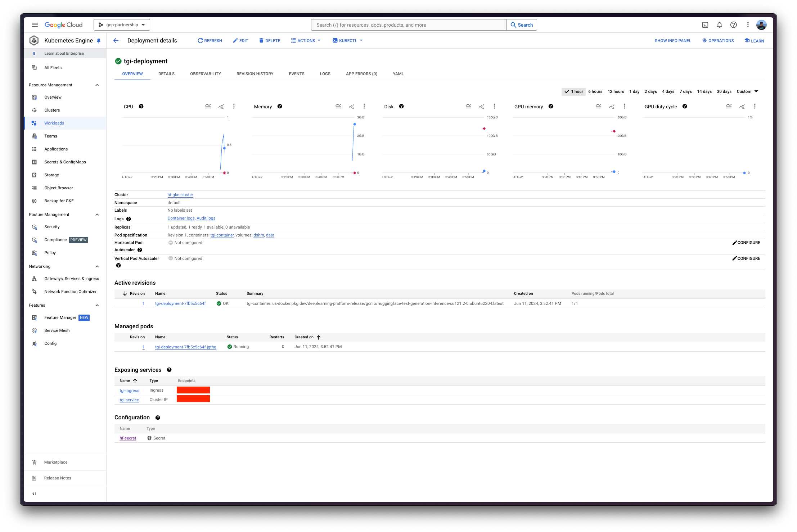Open the REVISION HISTORY tab

(x=255, y=74)
